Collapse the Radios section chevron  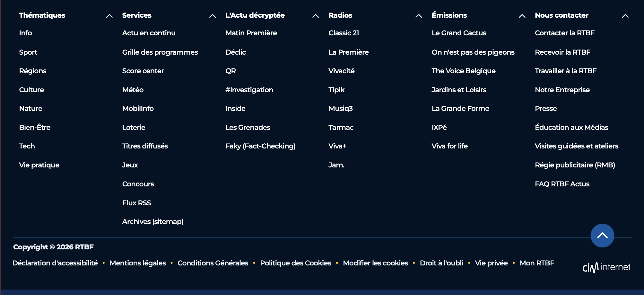(x=419, y=16)
